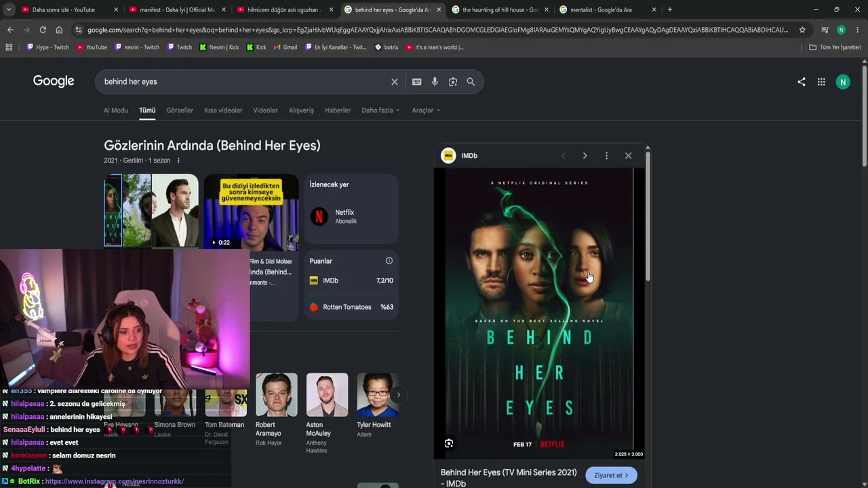
Task: Open Google apps launcher grid
Action: (x=821, y=82)
